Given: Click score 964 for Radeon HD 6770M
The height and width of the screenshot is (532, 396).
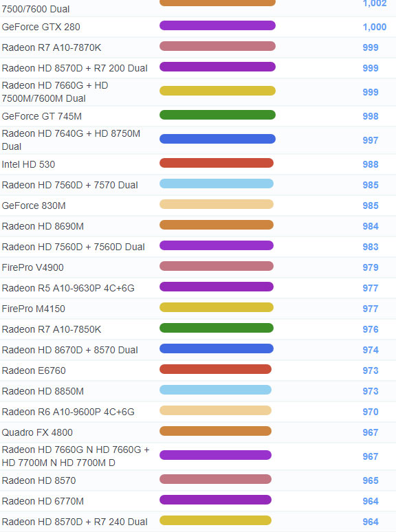Looking at the screenshot, I should coord(371,502).
